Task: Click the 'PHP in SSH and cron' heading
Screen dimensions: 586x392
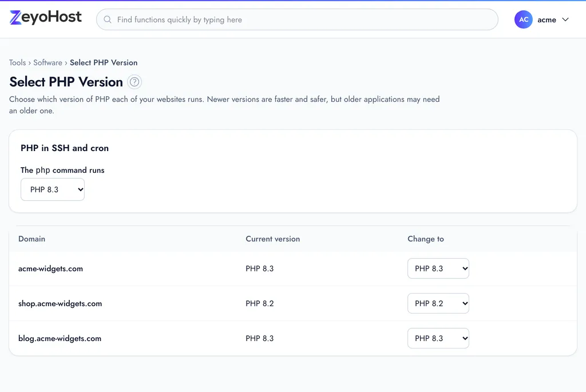Action: point(65,148)
